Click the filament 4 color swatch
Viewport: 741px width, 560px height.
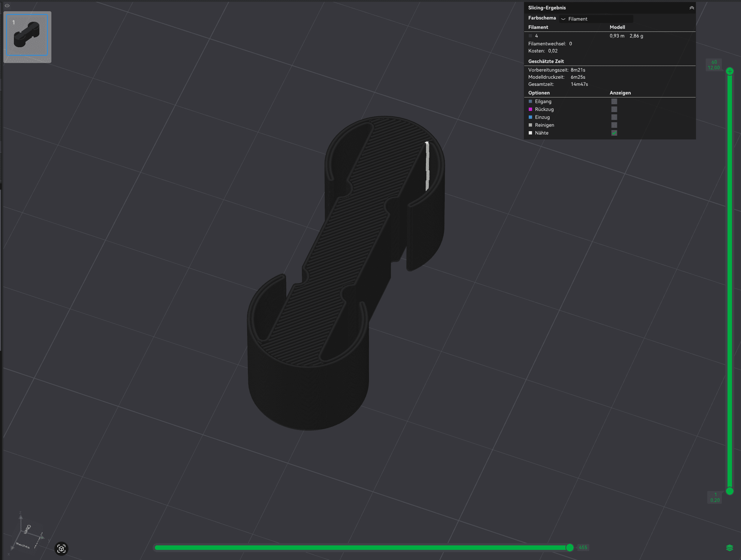[x=530, y=36]
